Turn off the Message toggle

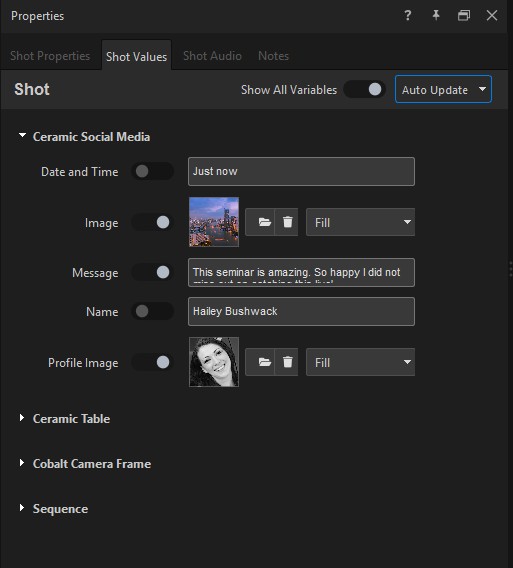pyautogui.click(x=153, y=272)
